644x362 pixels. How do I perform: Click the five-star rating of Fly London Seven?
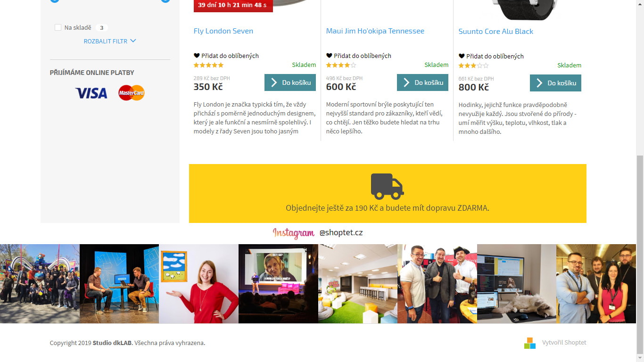tap(208, 65)
